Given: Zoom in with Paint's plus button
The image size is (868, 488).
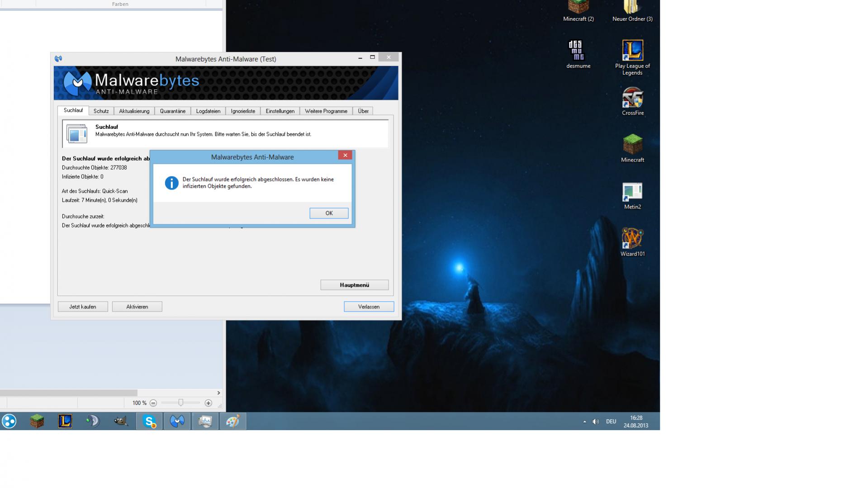Looking at the screenshot, I should point(209,403).
